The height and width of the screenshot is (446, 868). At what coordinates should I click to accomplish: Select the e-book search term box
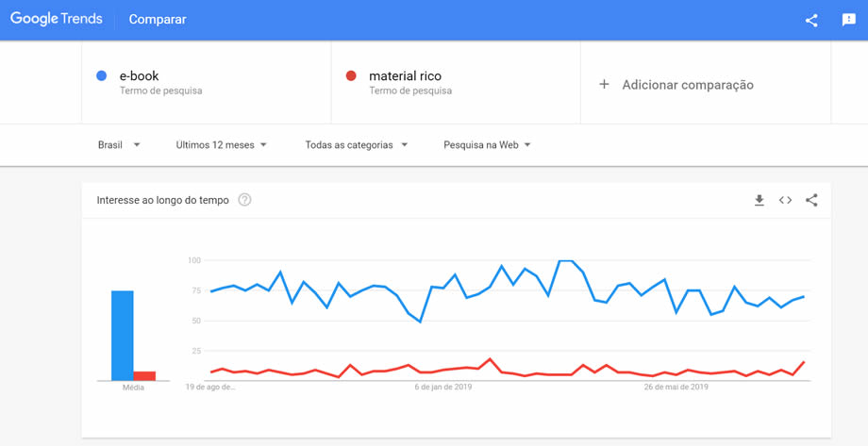tap(207, 83)
